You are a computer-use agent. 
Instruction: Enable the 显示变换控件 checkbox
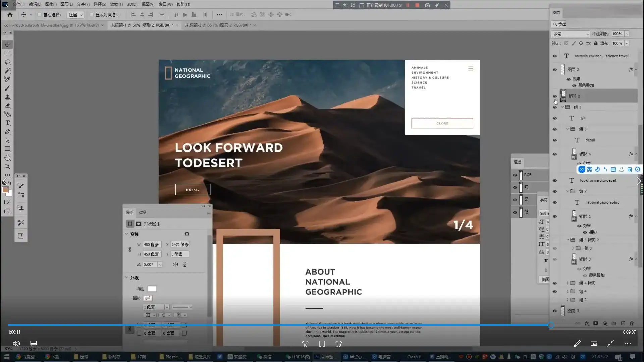pyautogui.click(x=91, y=15)
